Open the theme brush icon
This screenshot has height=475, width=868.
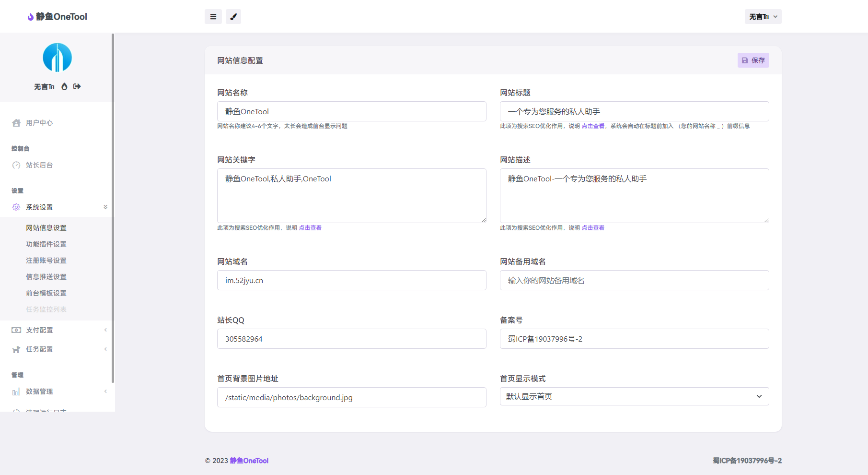coord(233,17)
